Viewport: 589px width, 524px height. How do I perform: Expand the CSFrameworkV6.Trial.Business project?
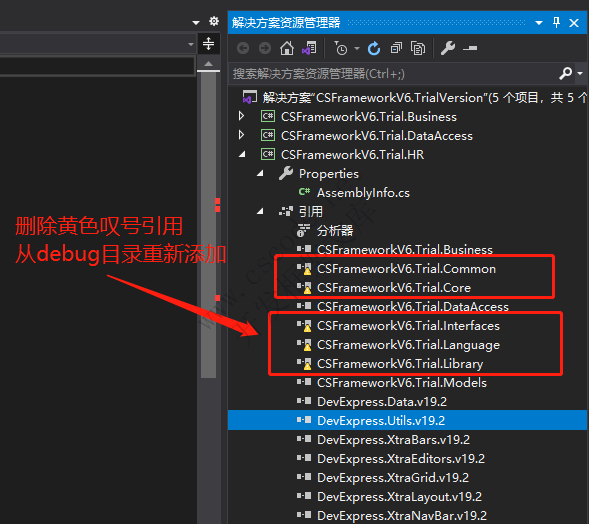(x=241, y=116)
